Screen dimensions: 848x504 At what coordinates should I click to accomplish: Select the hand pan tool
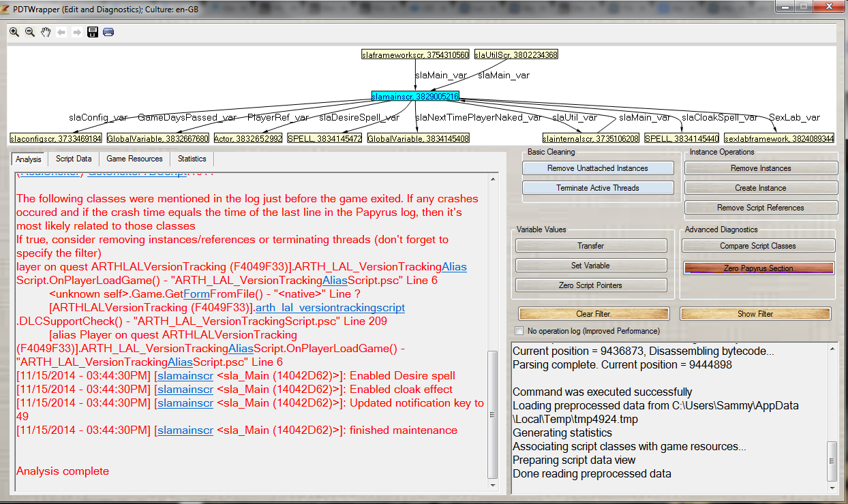pos(46,32)
